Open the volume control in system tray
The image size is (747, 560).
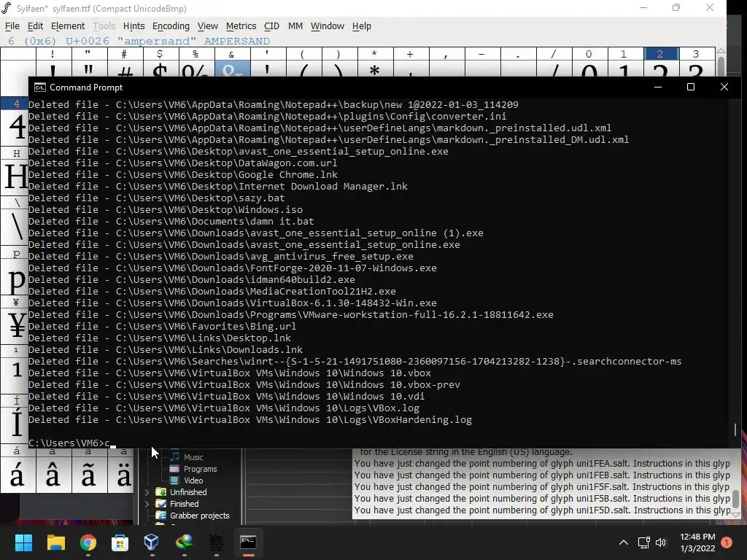click(x=661, y=542)
